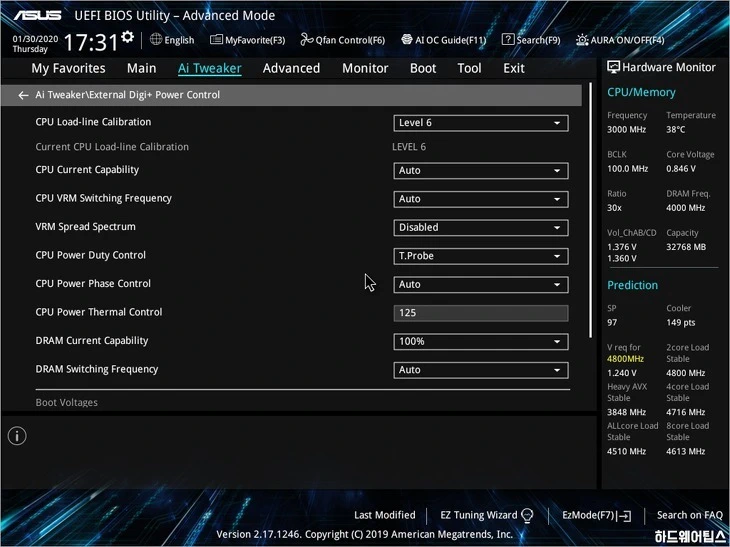Open the VRM Spread Spectrum dropdown

pyautogui.click(x=480, y=227)
